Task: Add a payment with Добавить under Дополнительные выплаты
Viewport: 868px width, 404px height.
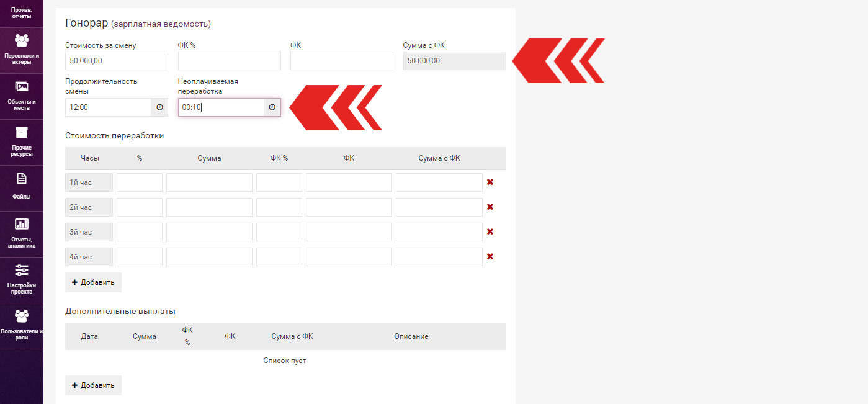Action: pyautogui.click(x=93, y=385)
